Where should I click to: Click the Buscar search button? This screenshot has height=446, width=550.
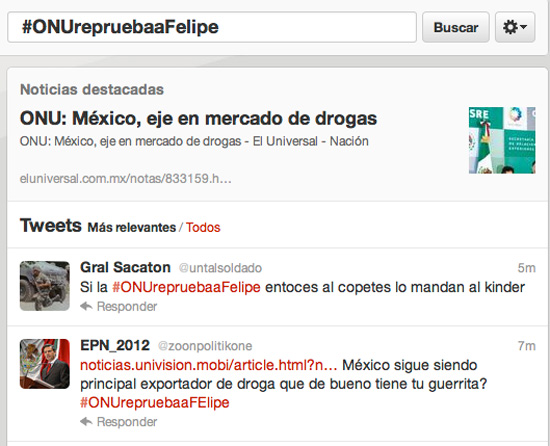pyautogui.click(x=456, y=27)
